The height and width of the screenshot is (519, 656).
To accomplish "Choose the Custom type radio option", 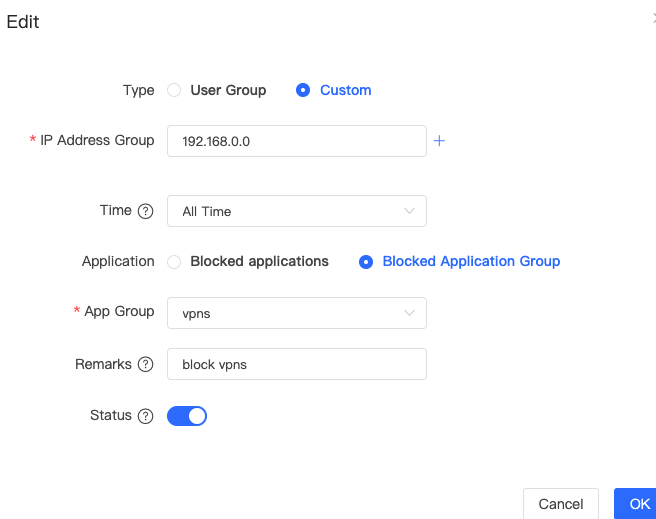I will 303,90.
